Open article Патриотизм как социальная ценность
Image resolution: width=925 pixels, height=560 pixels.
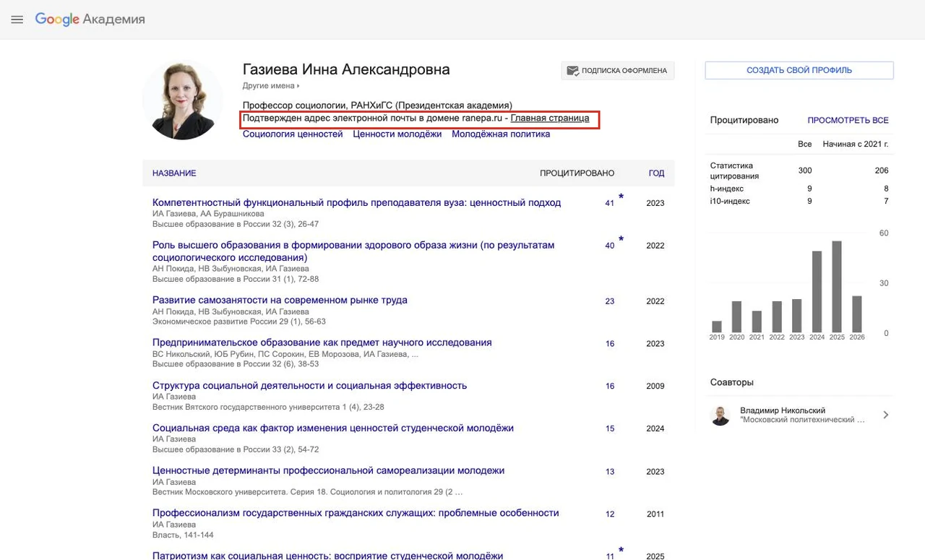(x=327, y=556)
